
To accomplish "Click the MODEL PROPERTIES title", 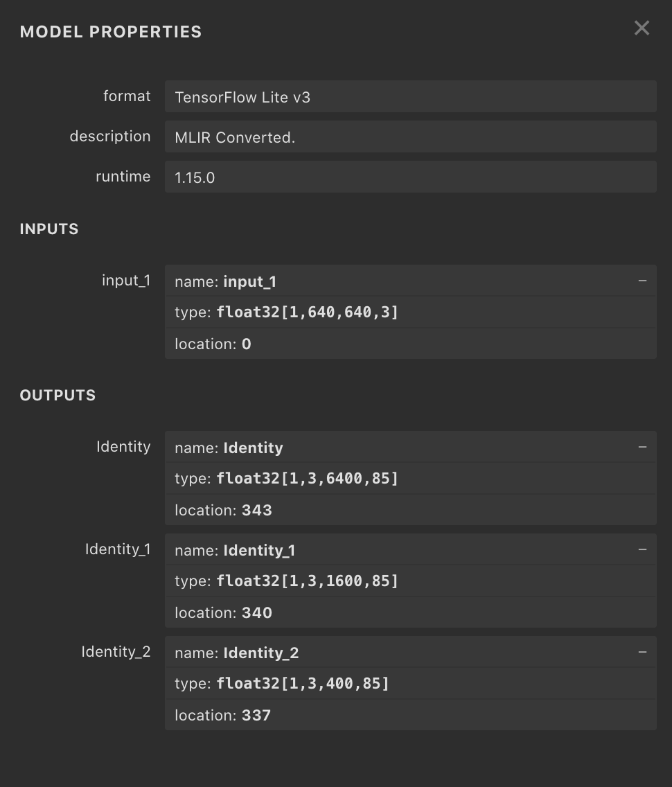I will 110,31.
